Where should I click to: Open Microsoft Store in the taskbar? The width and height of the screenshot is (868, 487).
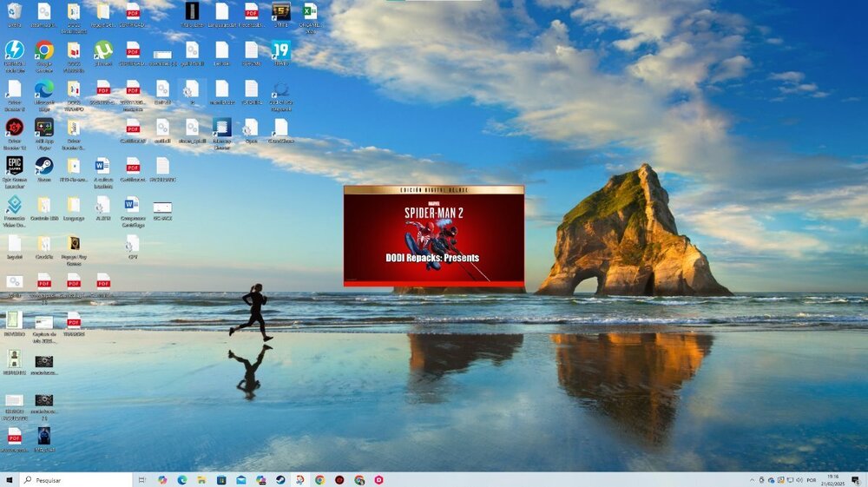click(x=221, y=479)
